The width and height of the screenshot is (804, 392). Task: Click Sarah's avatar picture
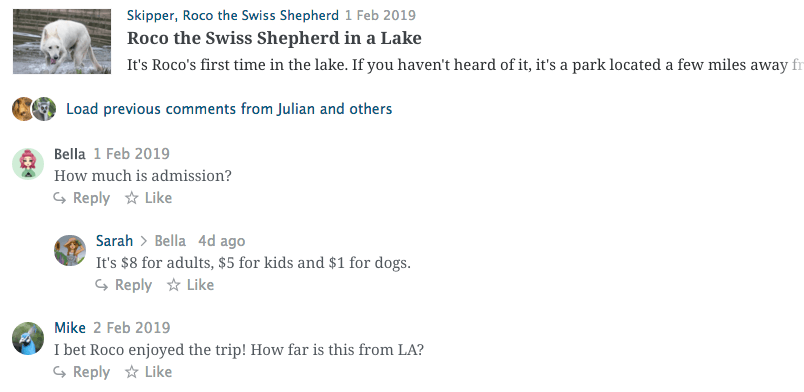(70, 251)
